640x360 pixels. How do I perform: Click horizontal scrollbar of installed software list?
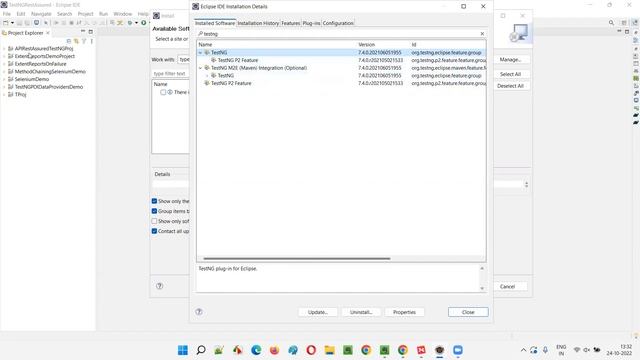[297, 258]
